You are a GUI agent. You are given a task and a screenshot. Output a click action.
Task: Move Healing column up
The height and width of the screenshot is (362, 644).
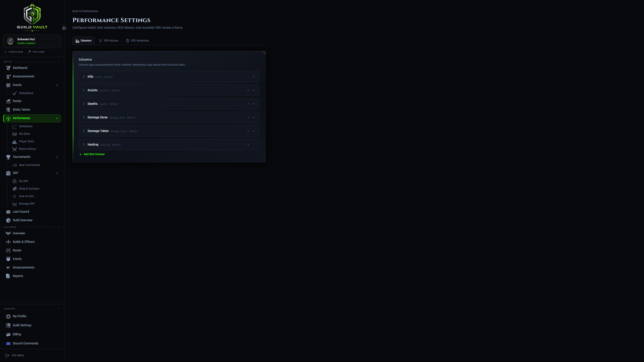248,145
